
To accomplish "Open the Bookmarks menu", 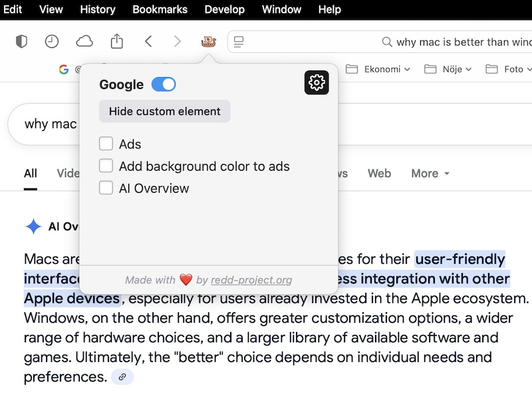I will (160, 9).
